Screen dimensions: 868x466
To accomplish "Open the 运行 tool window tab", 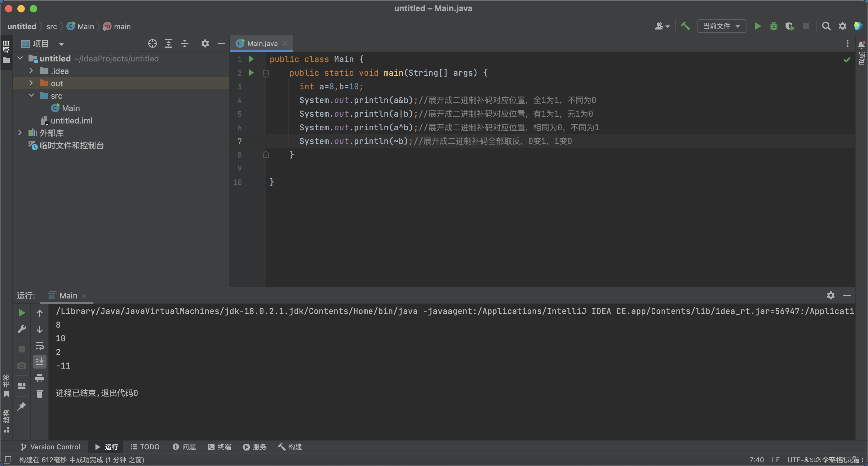I will [106, 447].
